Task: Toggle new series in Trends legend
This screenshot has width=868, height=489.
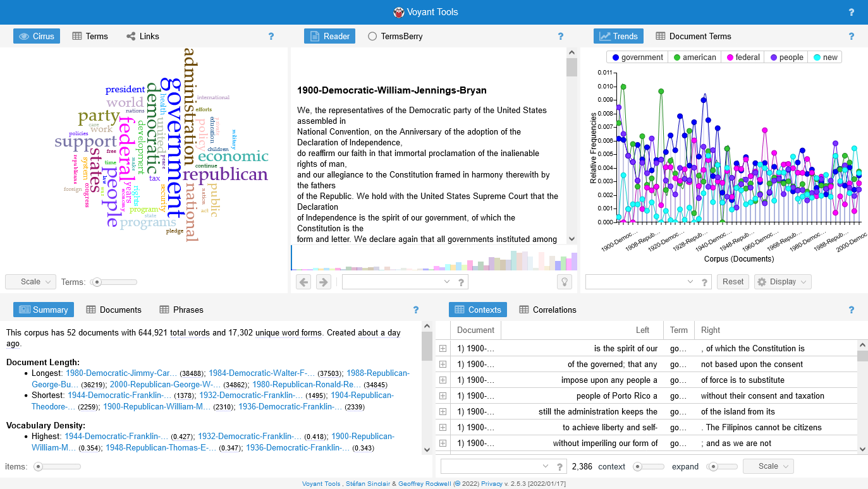Action: 826,57
